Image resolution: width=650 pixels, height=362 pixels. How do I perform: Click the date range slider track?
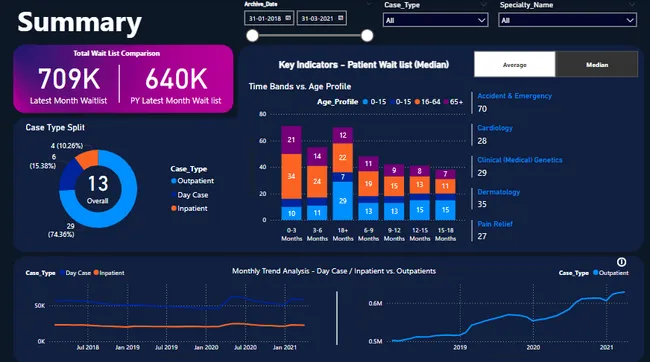[x=310, y=36]
